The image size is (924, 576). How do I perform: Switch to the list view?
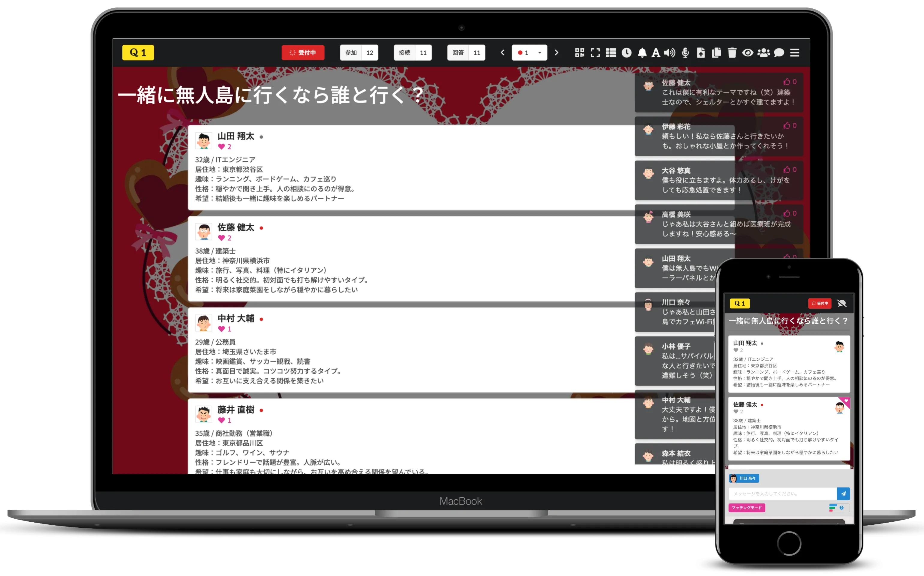tap(612, 53)
